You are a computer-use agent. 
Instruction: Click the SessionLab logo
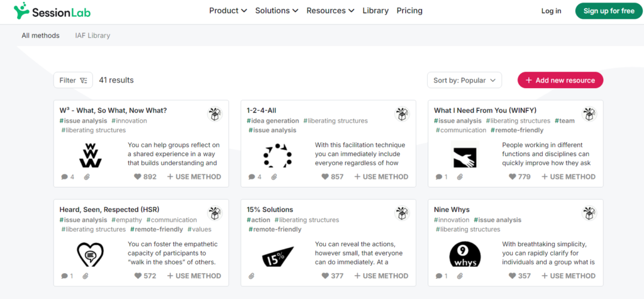click(52, 11)
